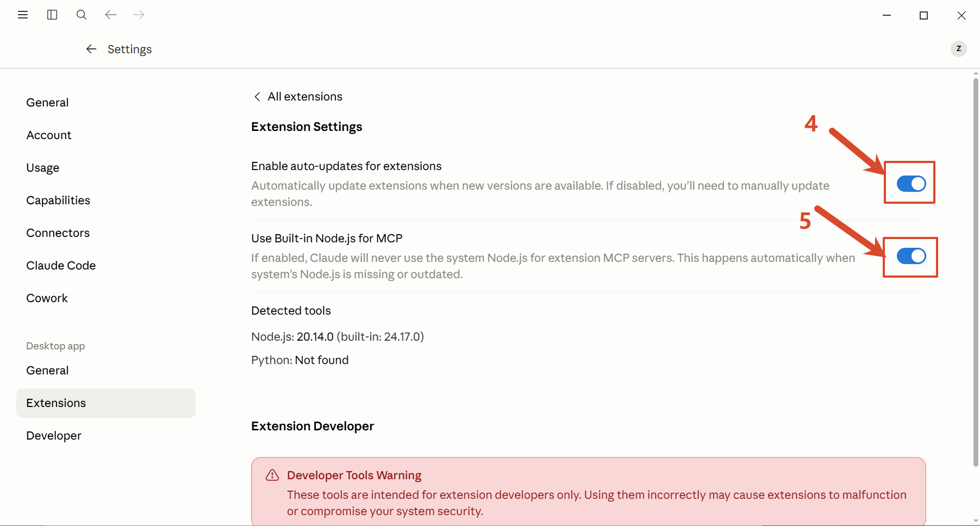Open the Capabilities settings page

58,201
